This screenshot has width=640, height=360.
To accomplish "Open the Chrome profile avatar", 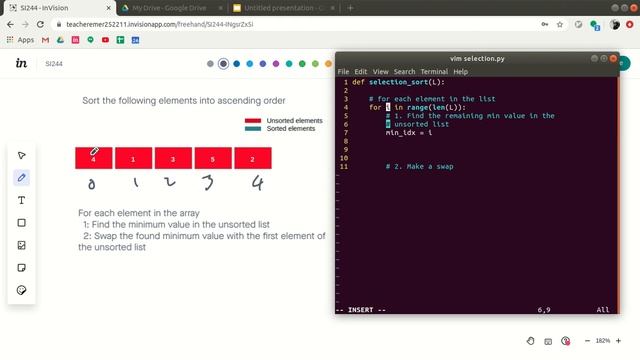I will pyautogui.click(x=615, y=24).
